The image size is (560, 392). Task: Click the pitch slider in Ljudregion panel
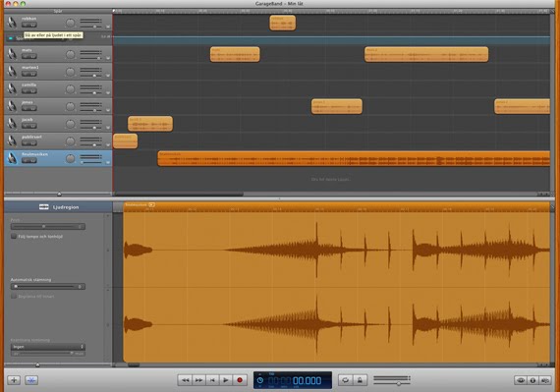tap(48, 226)
